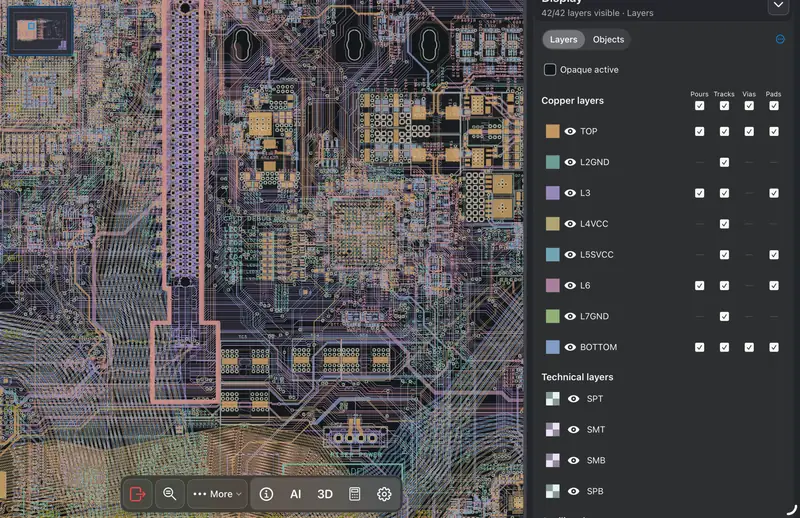Select the BOTTOM layer name

598,347
